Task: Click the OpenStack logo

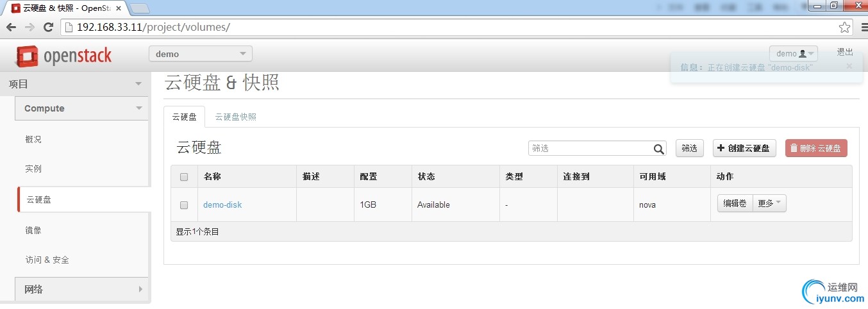Action: [x=63, y=56]
